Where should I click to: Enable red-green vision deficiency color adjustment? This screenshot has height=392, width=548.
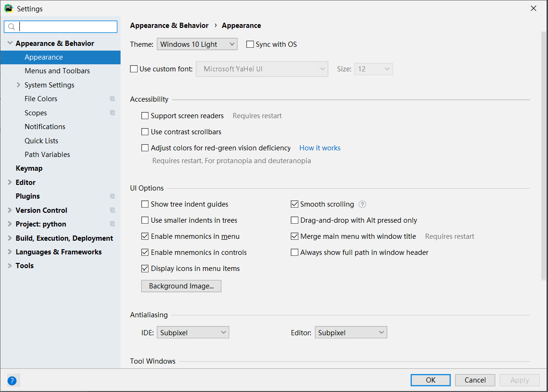[145, 148]
